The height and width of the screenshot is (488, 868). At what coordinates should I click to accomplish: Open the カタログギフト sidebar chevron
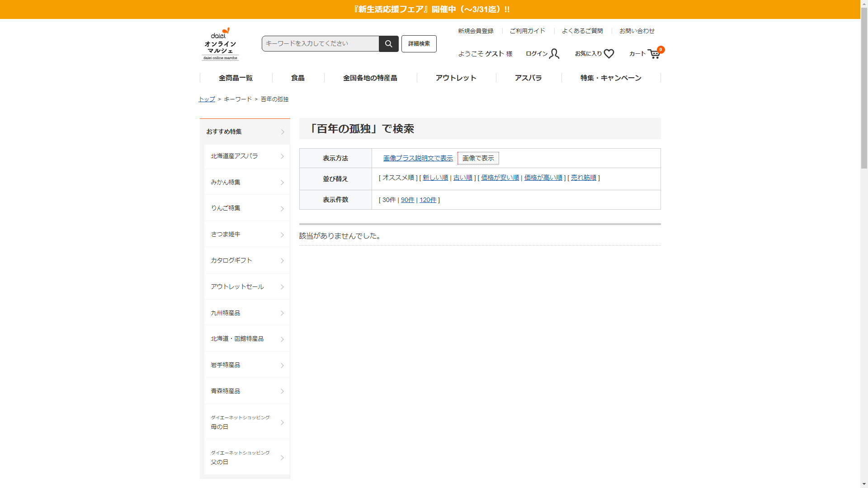tap(282, 261)
